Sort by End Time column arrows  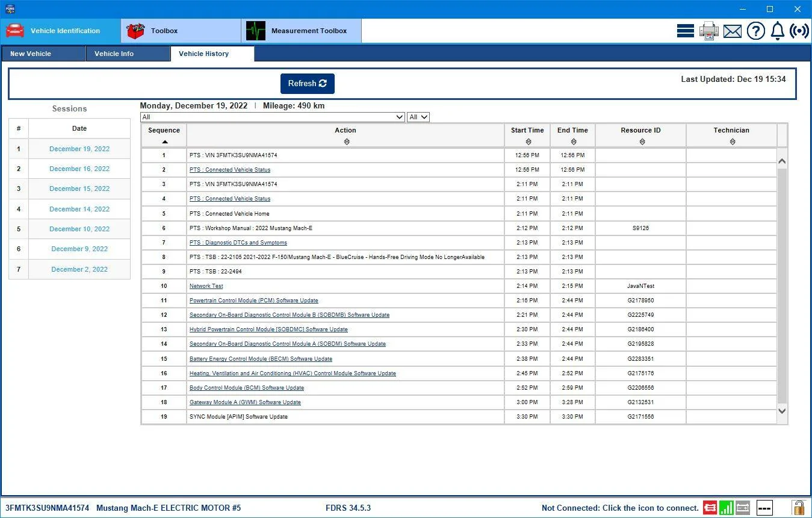(573, 142)
